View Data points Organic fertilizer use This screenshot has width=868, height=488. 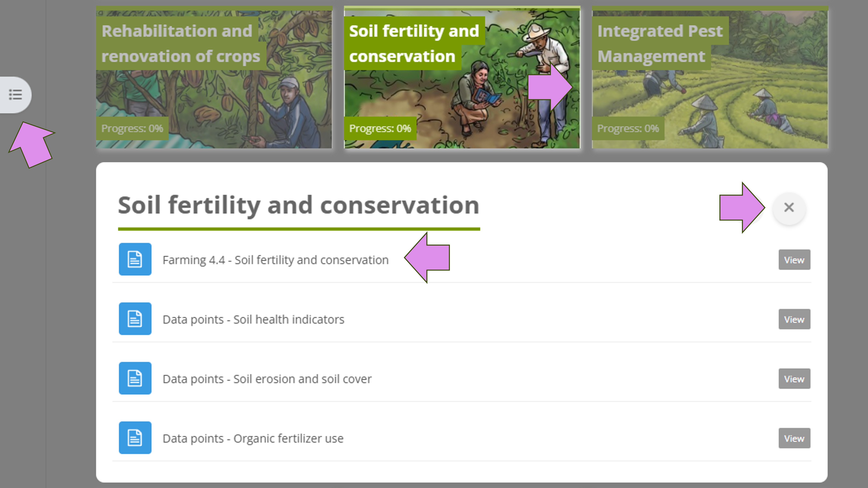[794, 439]
